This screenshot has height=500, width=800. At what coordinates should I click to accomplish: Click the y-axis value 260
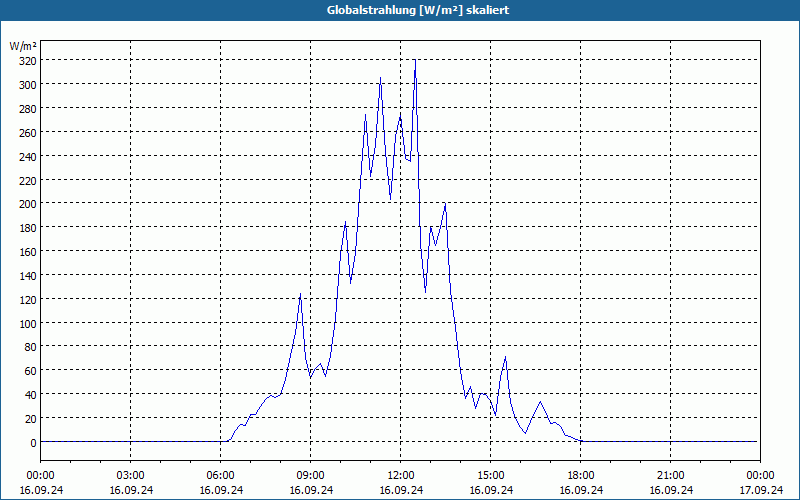tap(28, 133)
